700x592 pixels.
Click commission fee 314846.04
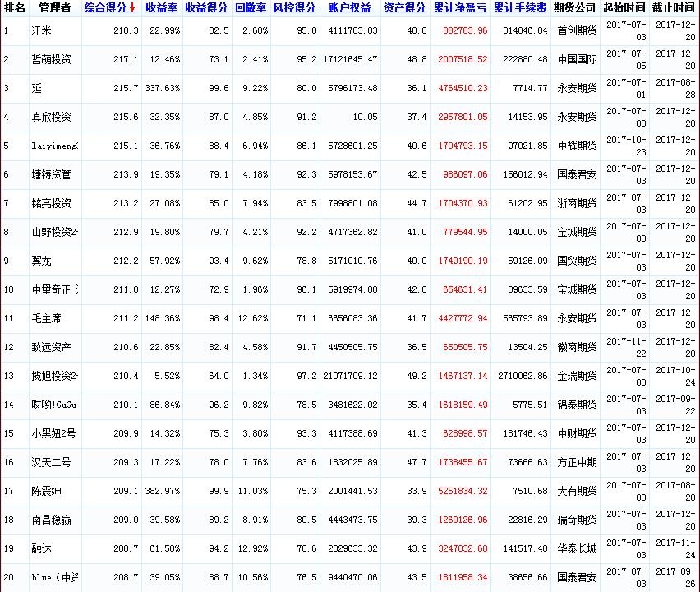525,30
